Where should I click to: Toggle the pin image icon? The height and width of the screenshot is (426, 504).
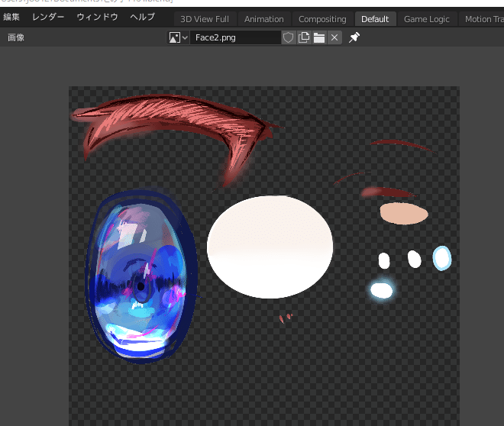(x=354, y=37)
